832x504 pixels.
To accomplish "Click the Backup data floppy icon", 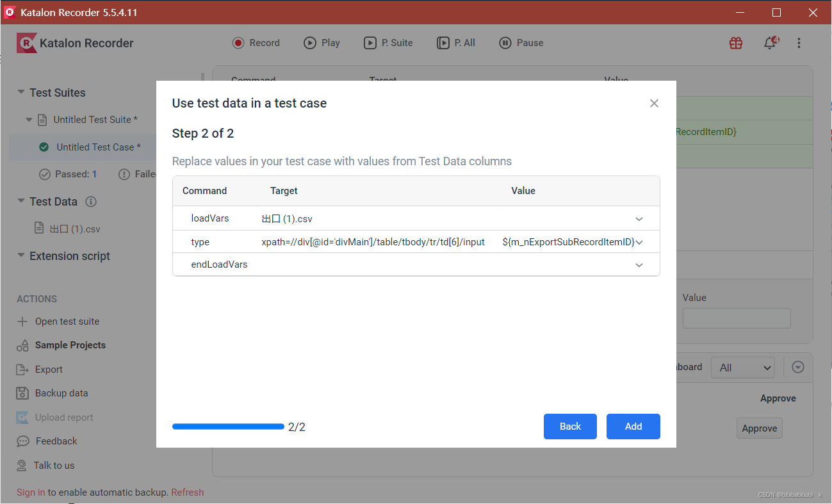I will point(22,393).
